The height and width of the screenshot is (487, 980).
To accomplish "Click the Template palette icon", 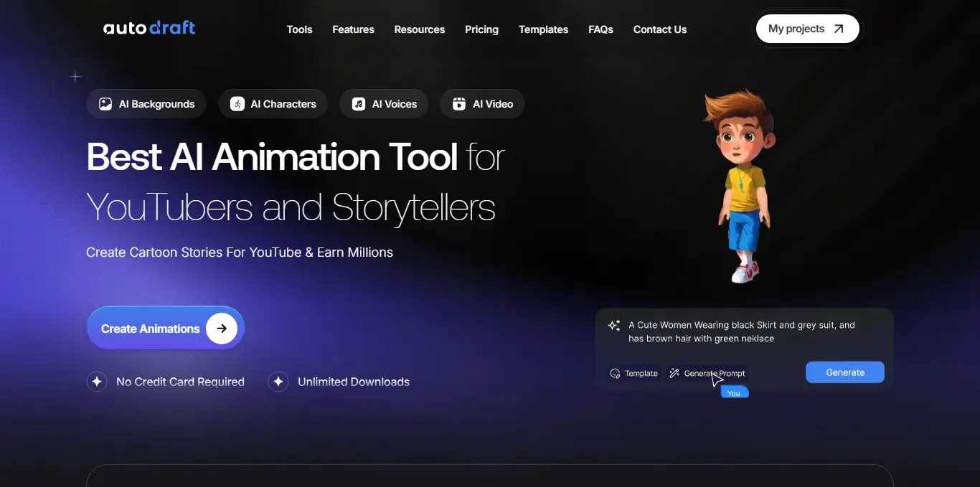I will pyautogui.click(x=615, y=374).
